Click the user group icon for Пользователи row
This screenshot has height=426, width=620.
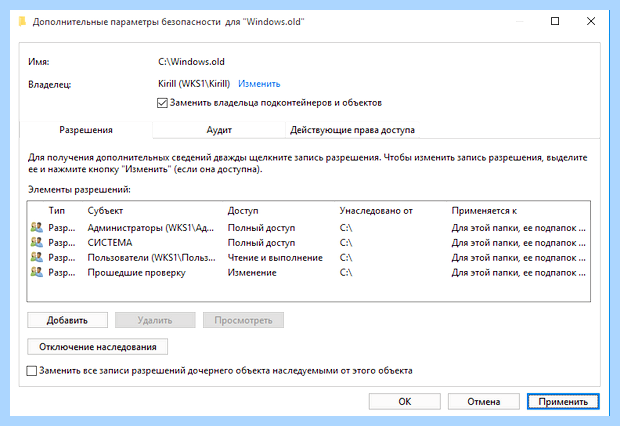(36, 257)
